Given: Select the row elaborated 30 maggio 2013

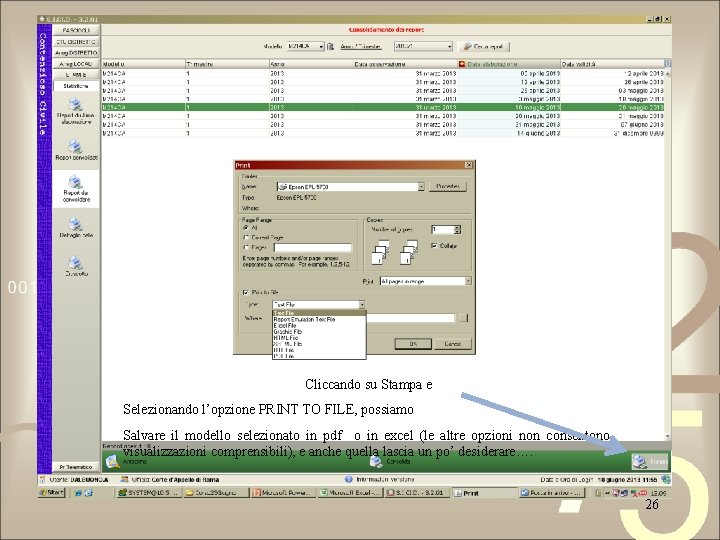Looking at the screenshot, I should [x=382, y=116].
